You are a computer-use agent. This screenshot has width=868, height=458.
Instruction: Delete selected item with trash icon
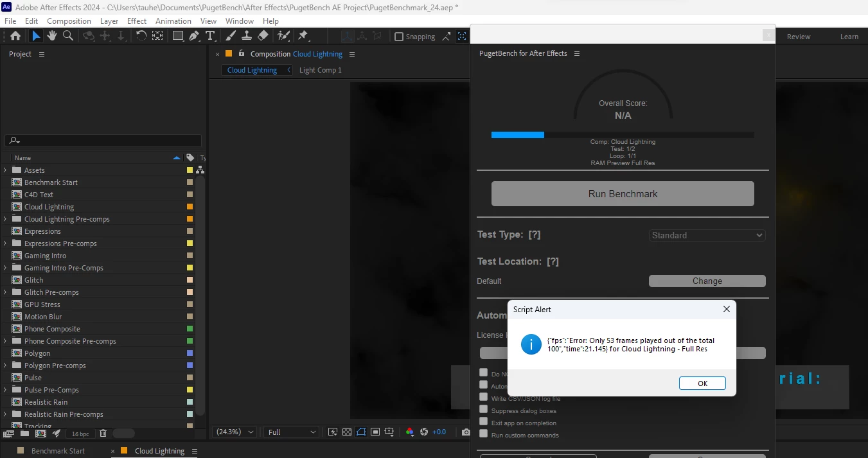103,434
